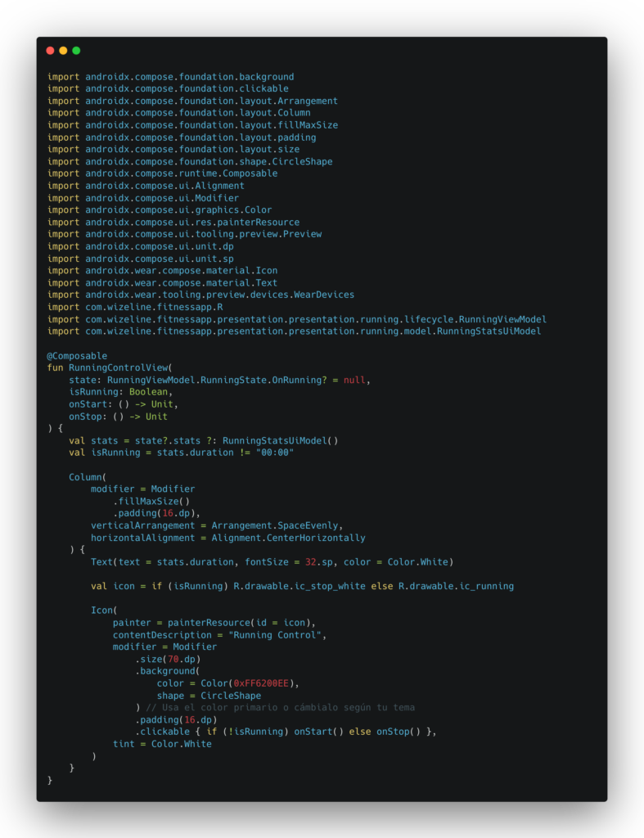This screenshot has width=644, height=838.
Task: Click the "00:00" string literal
Action: click(x=274, y=453)
